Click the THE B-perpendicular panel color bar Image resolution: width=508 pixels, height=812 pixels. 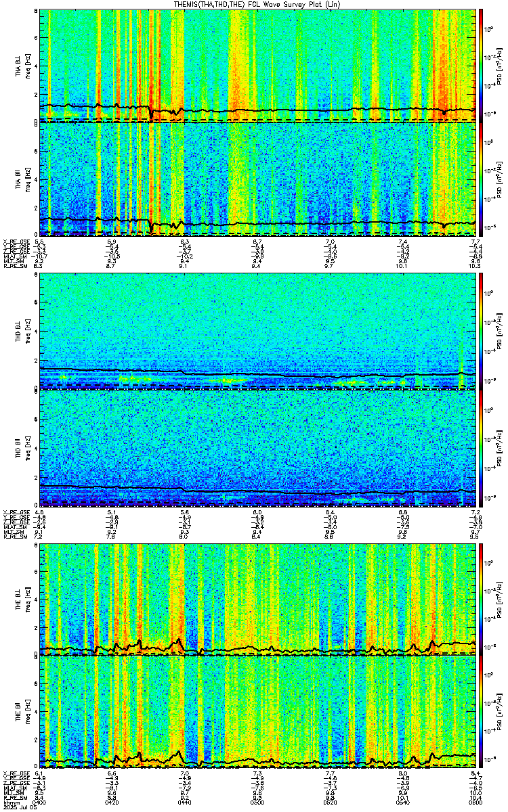(481, 599)
